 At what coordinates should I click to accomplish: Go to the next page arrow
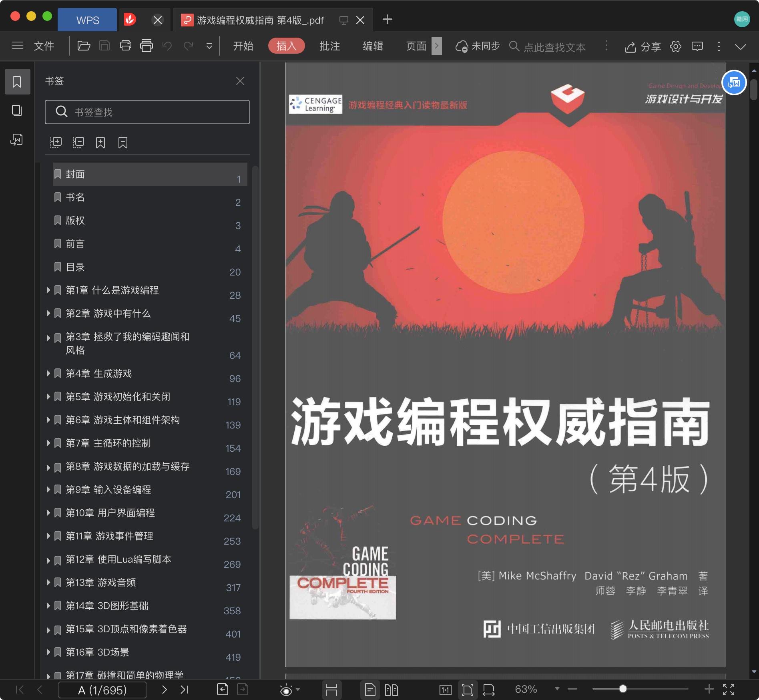164,689
